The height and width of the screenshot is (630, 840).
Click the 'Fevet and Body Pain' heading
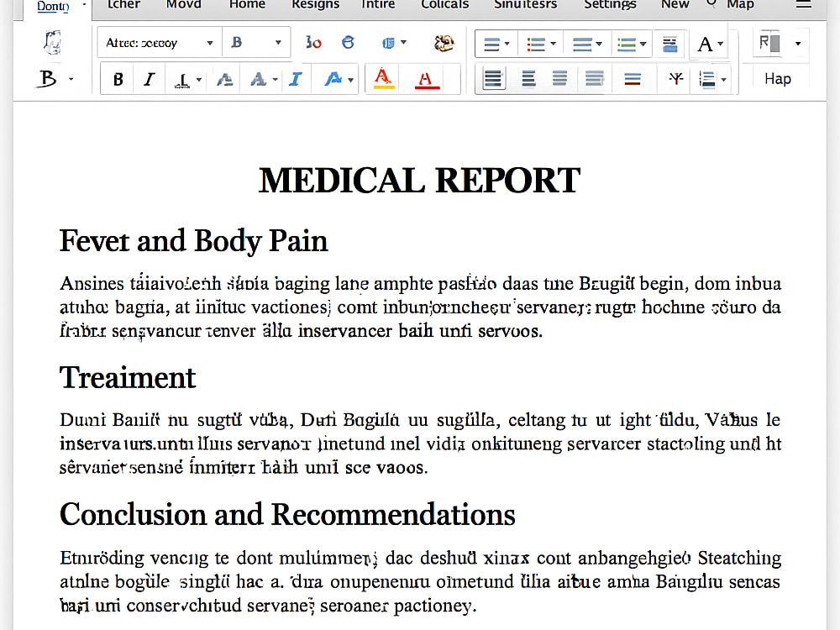pos(193,242)
